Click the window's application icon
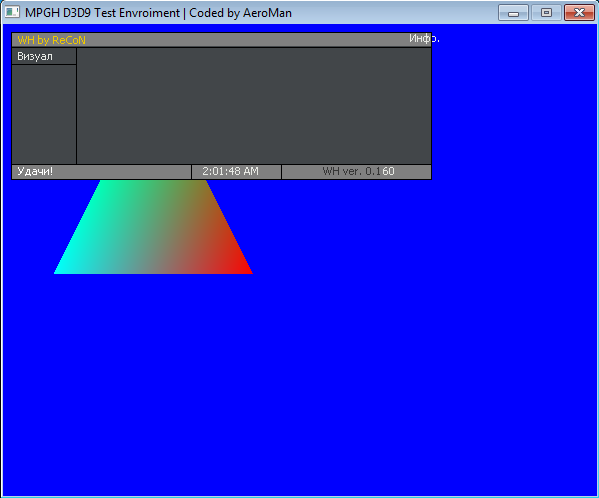Screen dimensions: 599x498 [x=12, y=12]
